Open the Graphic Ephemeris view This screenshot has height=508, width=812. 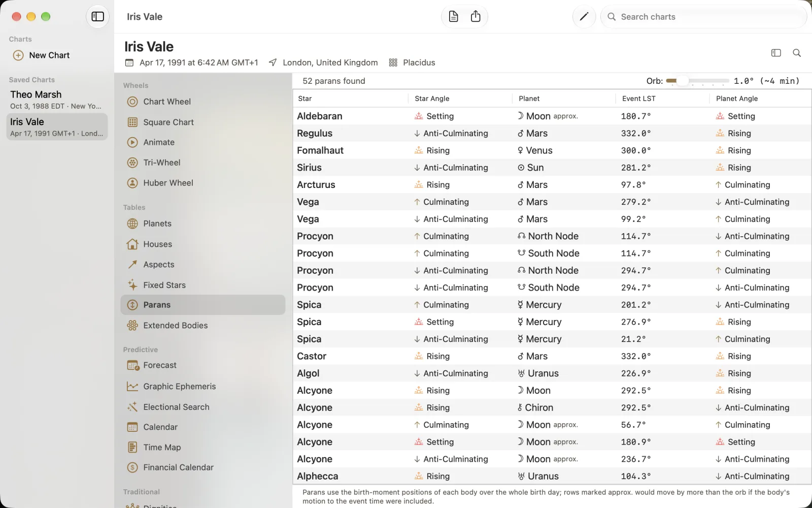click(203, 386)
